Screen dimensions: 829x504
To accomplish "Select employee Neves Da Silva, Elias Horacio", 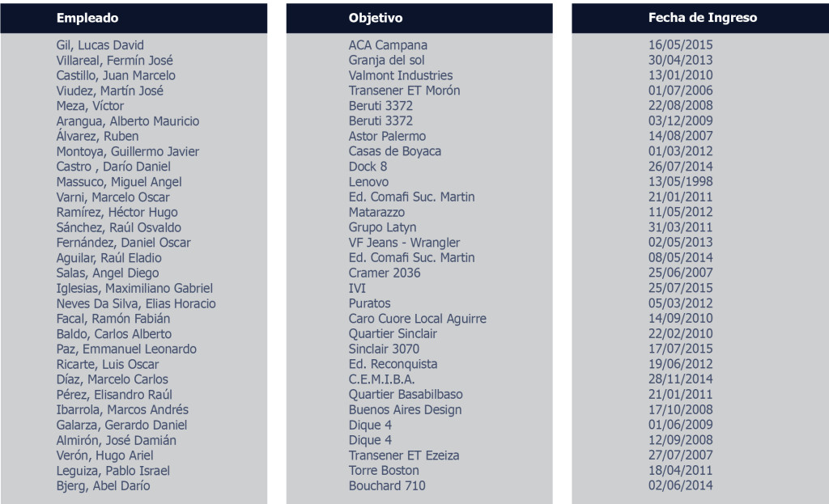I will (x=136, y=303).
